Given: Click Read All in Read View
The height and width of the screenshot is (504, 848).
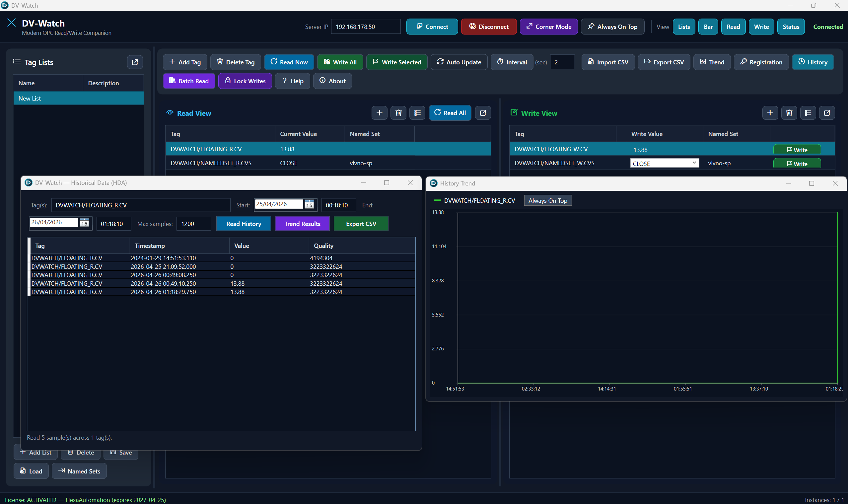Looking at the screenshot, I should (x=450, y=113).
